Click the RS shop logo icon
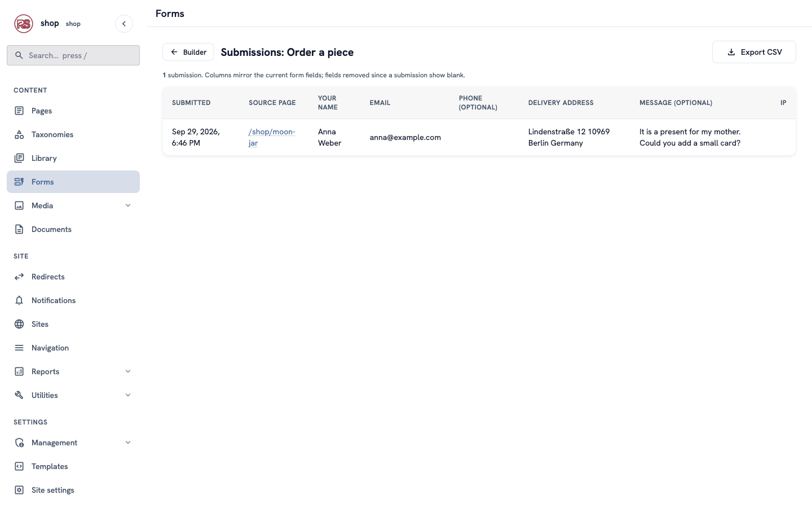 point(24,24)
